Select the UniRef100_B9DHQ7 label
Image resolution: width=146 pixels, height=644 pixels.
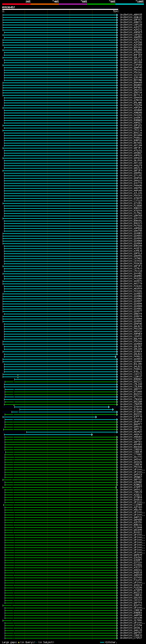pos(131,379)
